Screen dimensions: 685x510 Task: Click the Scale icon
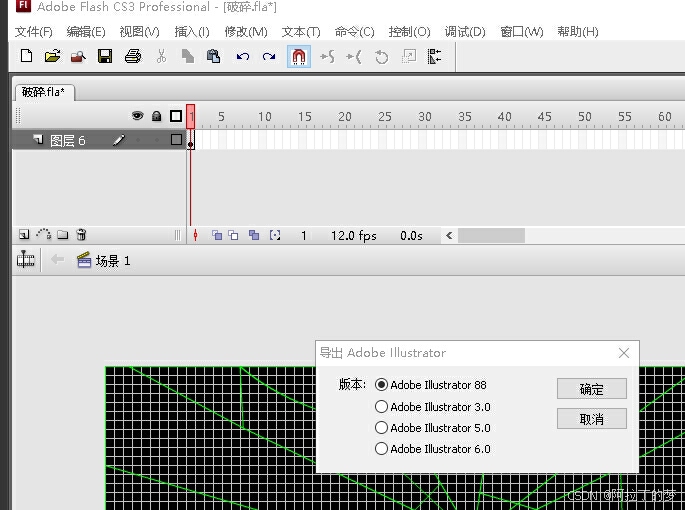click(409, 56)
